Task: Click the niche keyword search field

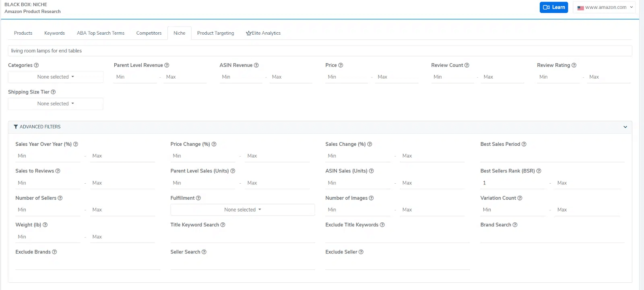Action: click(x=320, y=51)
